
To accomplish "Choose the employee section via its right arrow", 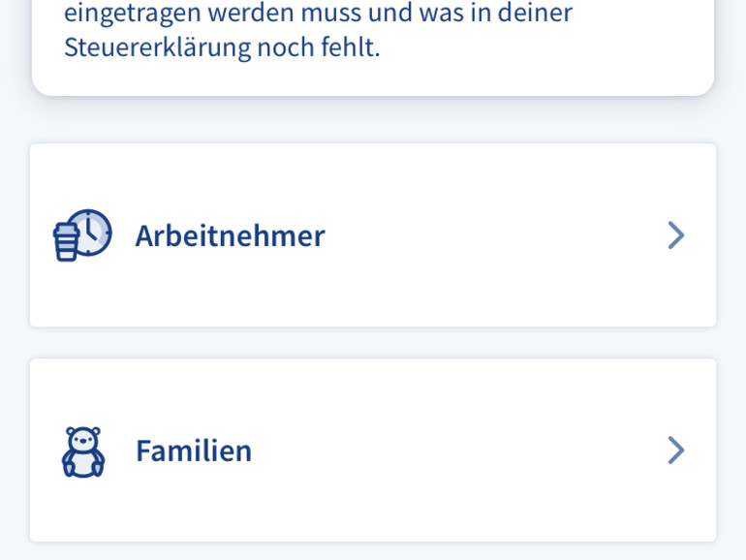I will 675,235.
